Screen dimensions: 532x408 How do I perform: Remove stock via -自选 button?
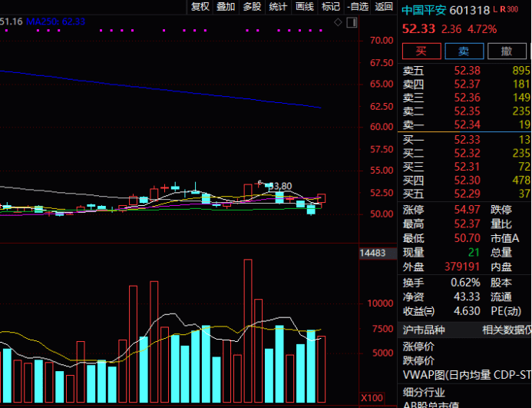358,6
